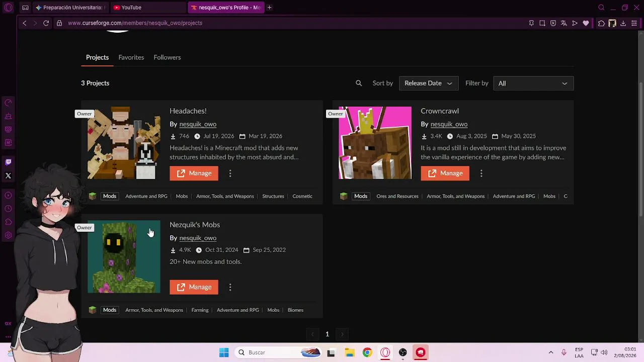Open the sidebar history clock icon
Image resolution: width=644 pixels, height=362 pixels.
(8, 209)
